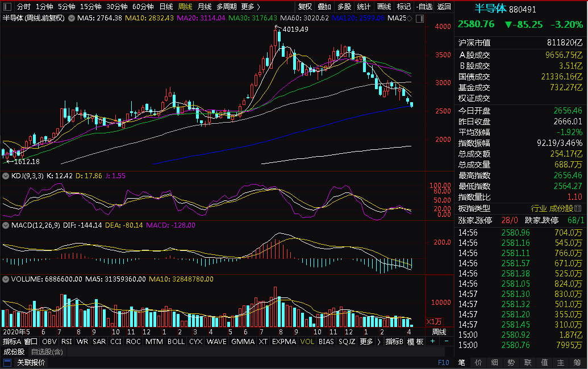Image resolution: width=588 pixels, height=369 pixels.
Task: Click the 复权 adjustment button
Action: (x=305, y=7)
